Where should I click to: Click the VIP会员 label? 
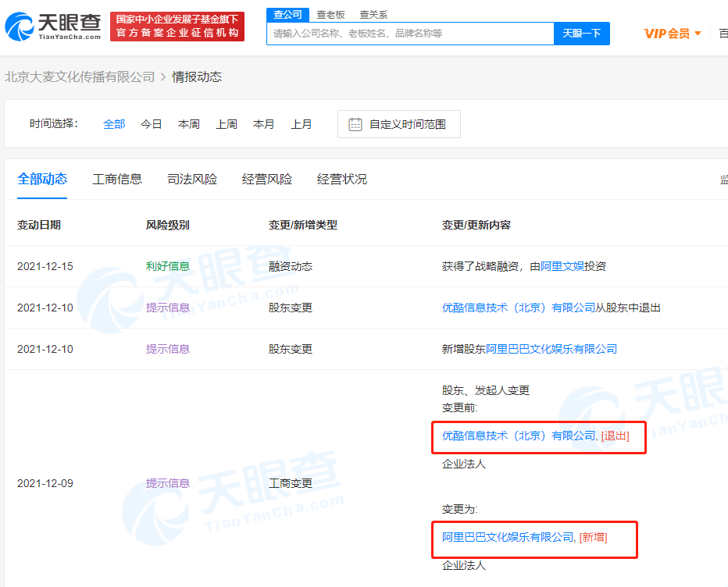pyautogui.click(x=667, y=34)
